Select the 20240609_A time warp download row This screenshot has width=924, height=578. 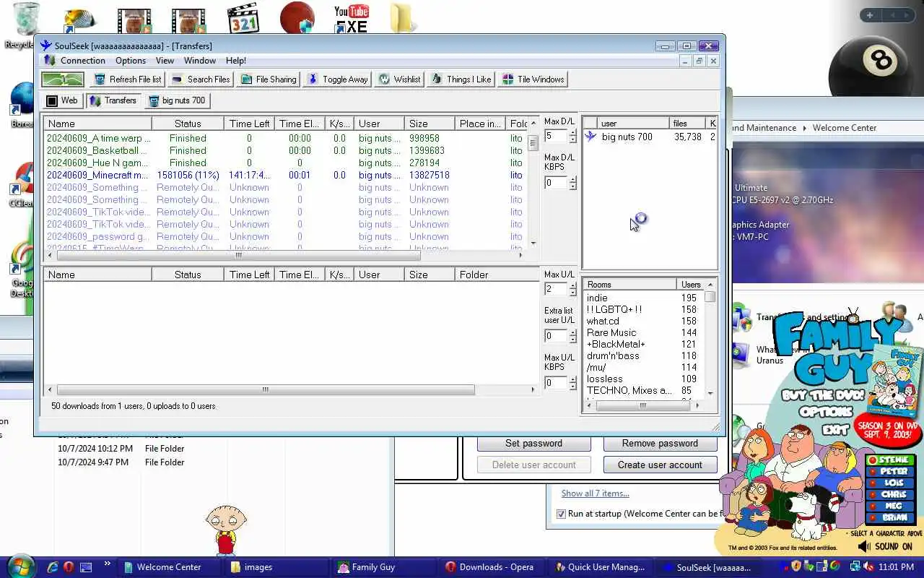(286, 138)
